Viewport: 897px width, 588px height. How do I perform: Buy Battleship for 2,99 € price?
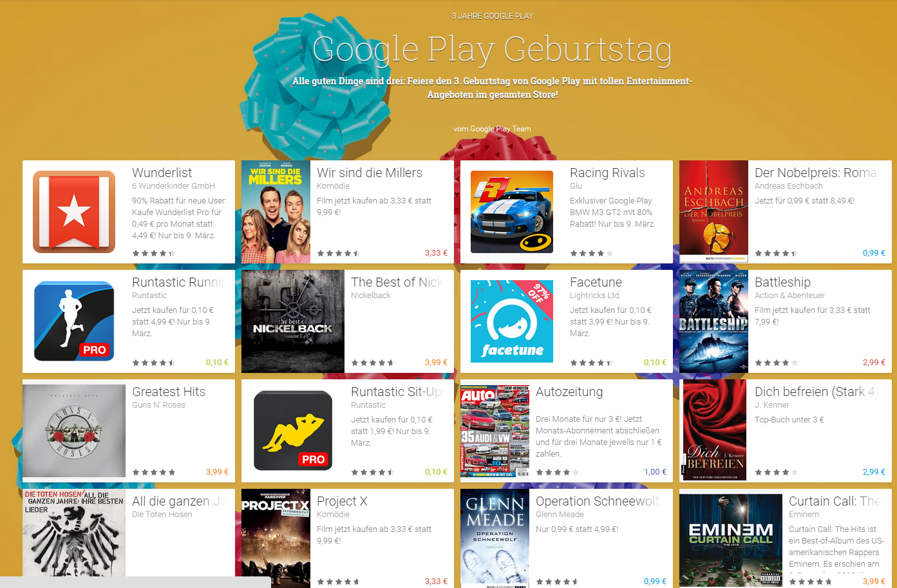874,363
